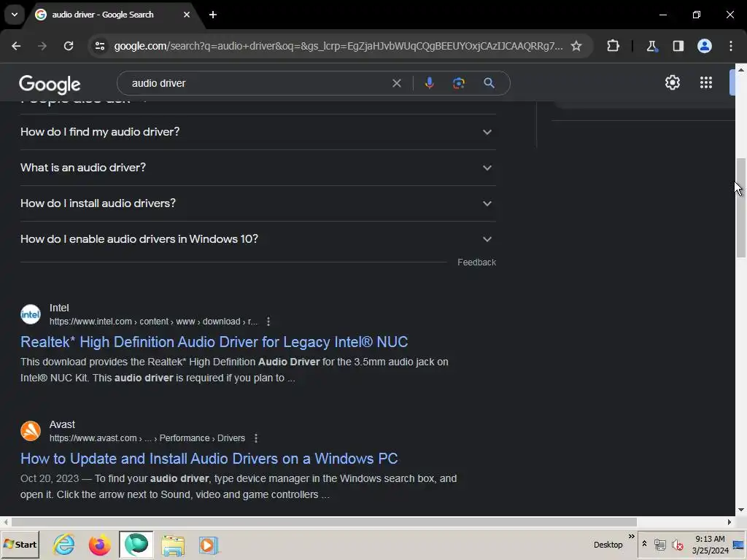Click the avast.com result URL breadcrumb

[147, 438]
